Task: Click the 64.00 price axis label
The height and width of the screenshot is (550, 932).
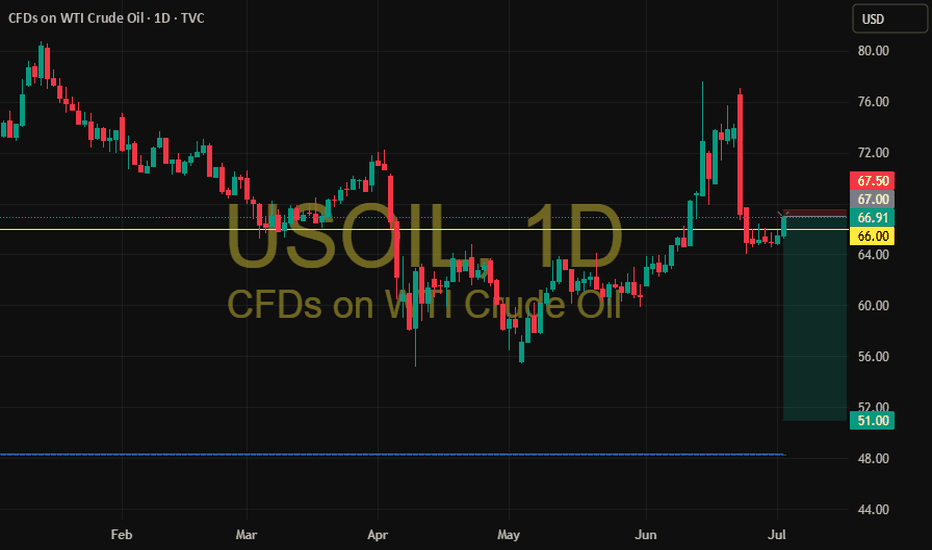Action: tap(873, 254)
